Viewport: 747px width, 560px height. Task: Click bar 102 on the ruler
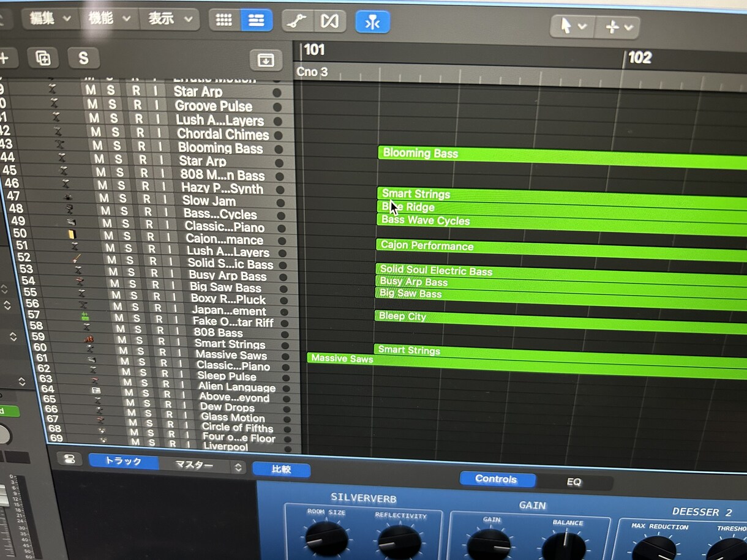(x=639, y=58)
